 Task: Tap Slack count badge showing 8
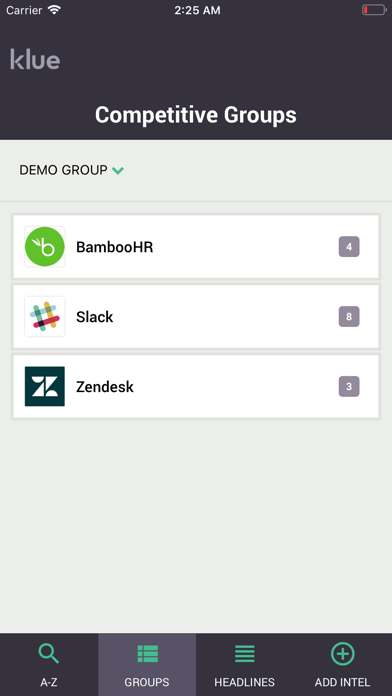pos(349,316)
